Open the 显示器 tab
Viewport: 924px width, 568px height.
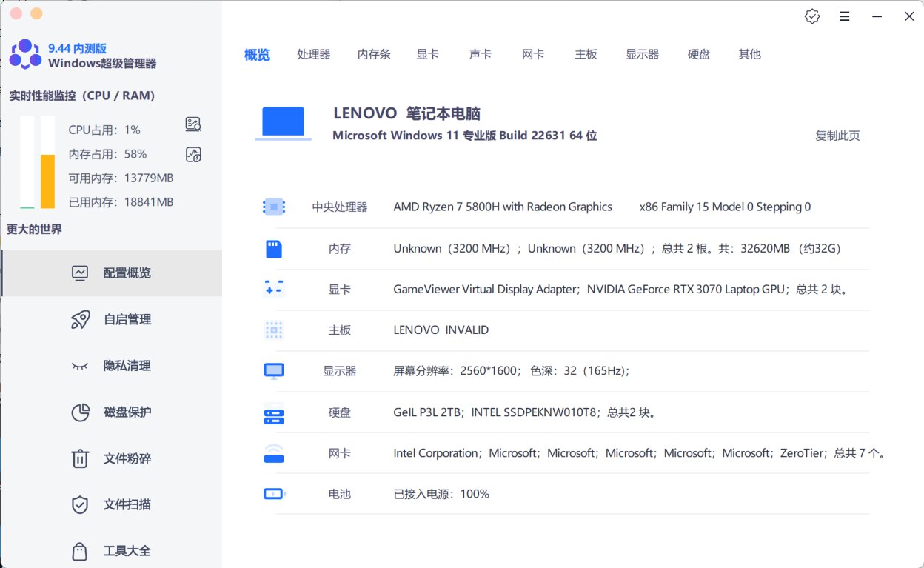pos(642,54)
